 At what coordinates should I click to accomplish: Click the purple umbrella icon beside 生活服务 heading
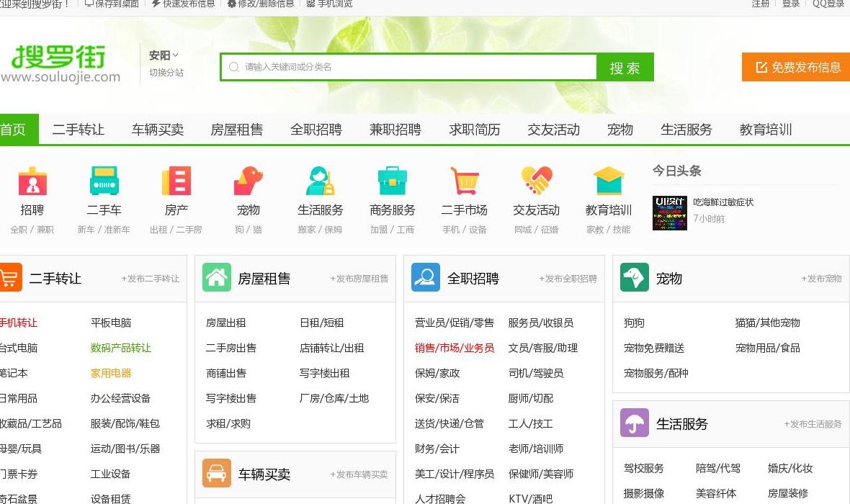coord(634,423)
